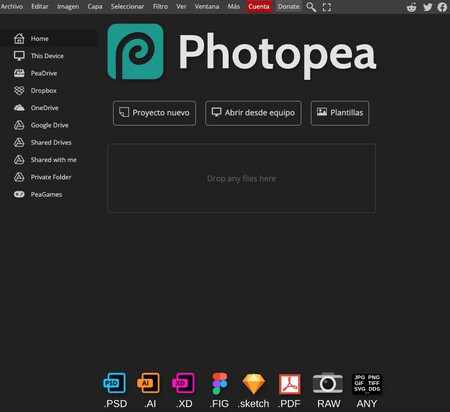Click the Shared Drives icon

click(19, 142)
